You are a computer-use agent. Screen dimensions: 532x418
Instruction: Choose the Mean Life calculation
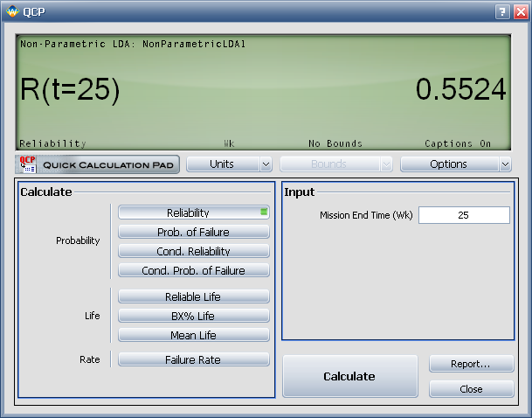point(193,336)
